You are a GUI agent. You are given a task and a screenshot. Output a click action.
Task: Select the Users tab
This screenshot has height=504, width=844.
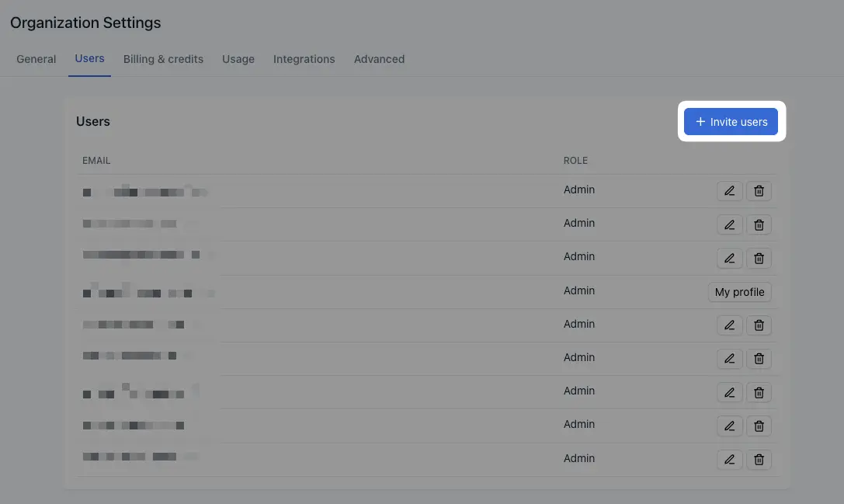coord(89,59)
